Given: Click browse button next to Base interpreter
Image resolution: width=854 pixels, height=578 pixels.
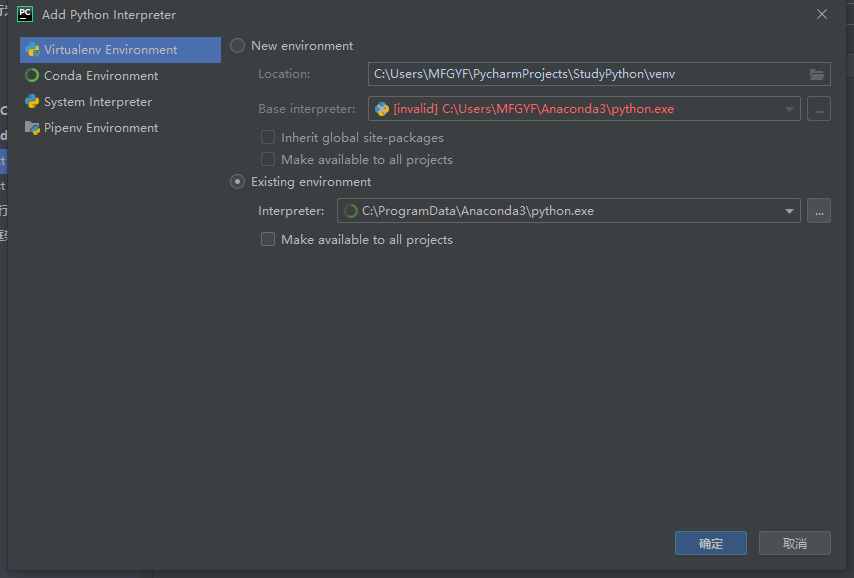Looking at the screenshot, I should 819,109.
